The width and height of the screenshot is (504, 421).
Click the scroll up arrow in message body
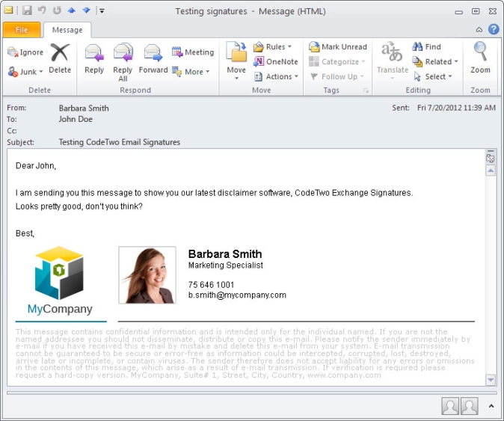[x=491, y=170]
